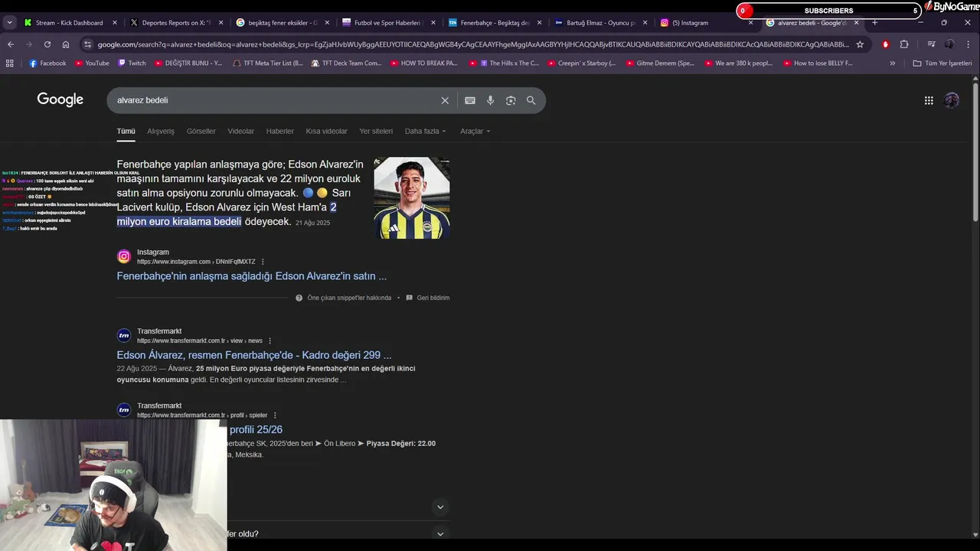Open Edson Álvarez, resmen Fenerbahçe'de result
The width and height of the screenshot is (980, 551).
tap(253, 355)
